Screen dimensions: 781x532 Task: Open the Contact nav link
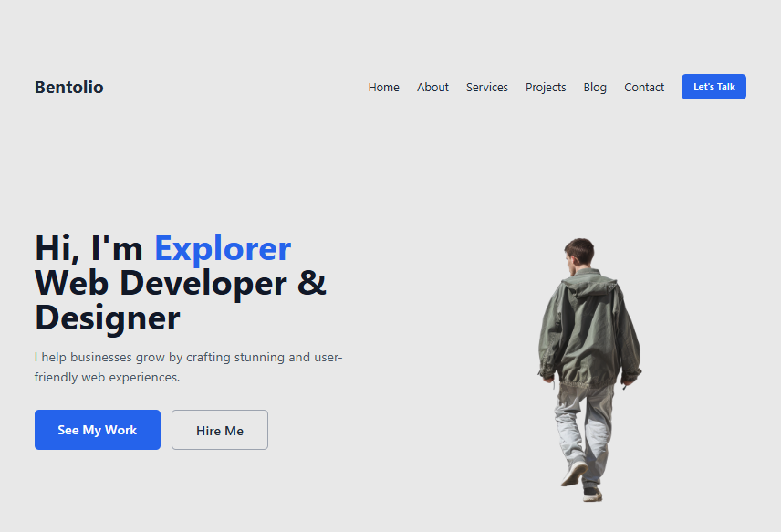coord(644,88)
